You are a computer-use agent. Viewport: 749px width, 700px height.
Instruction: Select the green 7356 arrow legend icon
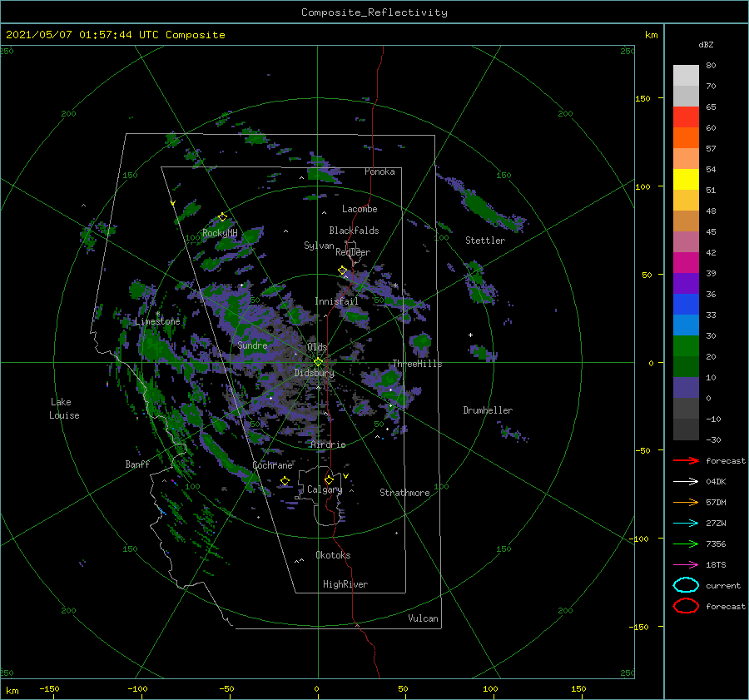tap(686, 544)
